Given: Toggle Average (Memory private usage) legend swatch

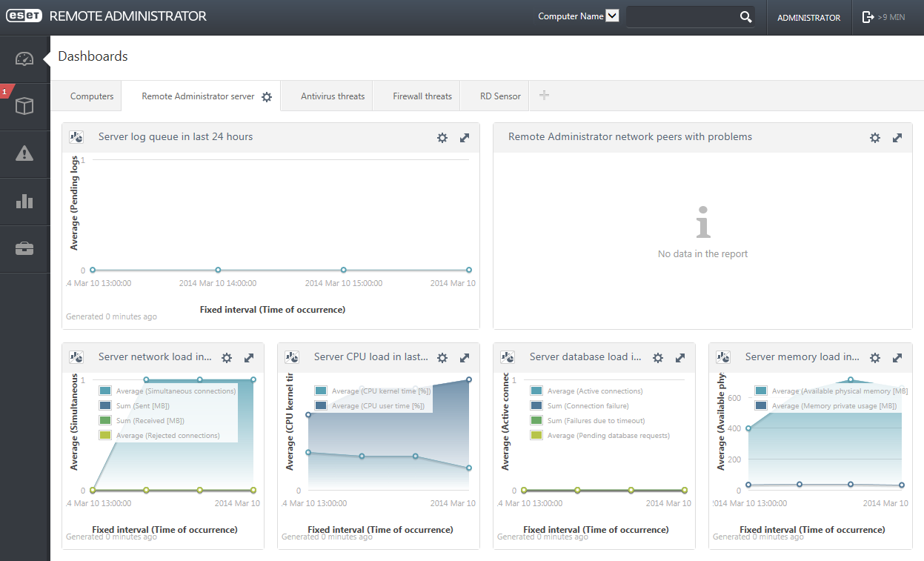Looking at the screenshot, I should click(761, 405).
